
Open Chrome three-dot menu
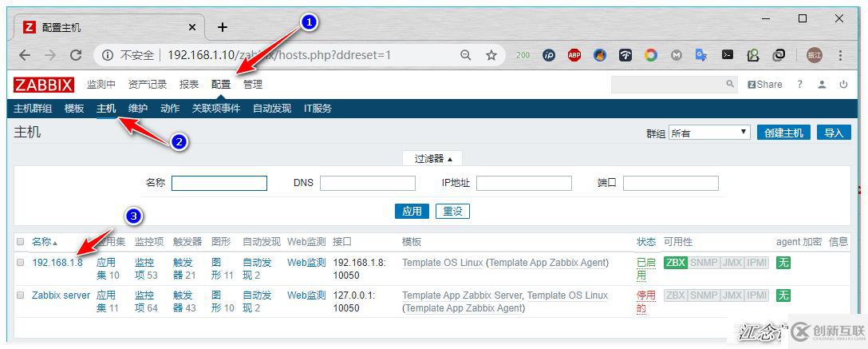(x=840, y=55)
